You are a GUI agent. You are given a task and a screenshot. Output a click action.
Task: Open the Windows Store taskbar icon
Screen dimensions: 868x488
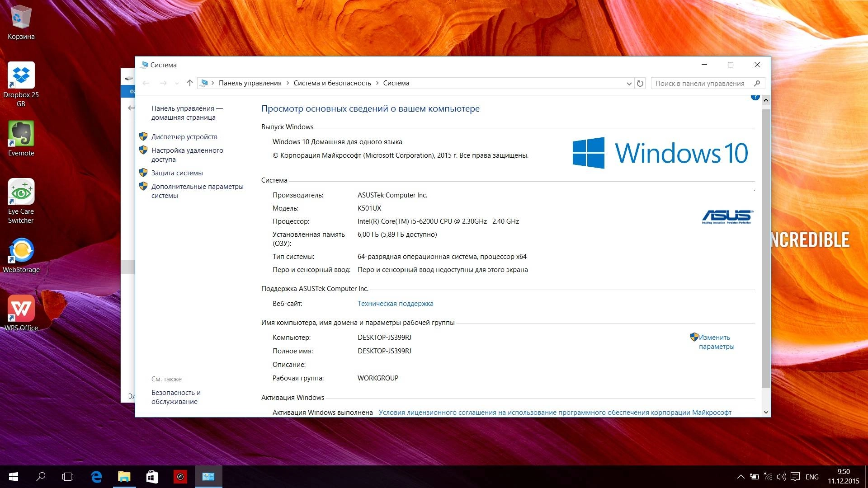152,477
